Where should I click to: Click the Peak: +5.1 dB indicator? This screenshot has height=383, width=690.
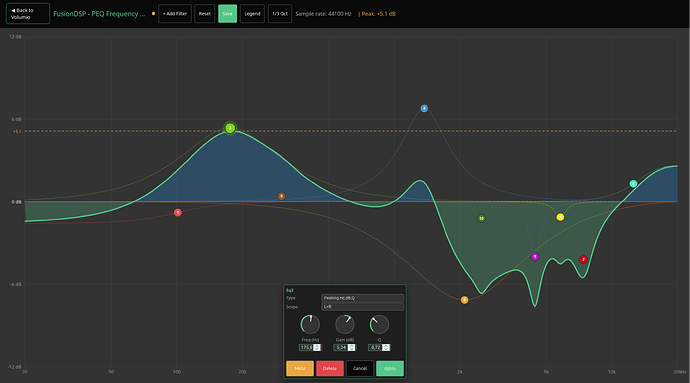377,14
